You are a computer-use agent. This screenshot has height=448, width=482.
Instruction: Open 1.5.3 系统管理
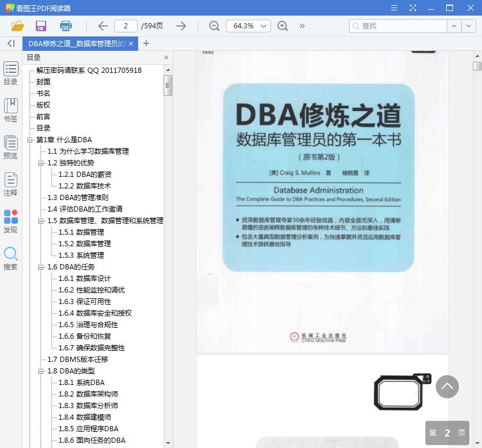[x=81, y=255]
